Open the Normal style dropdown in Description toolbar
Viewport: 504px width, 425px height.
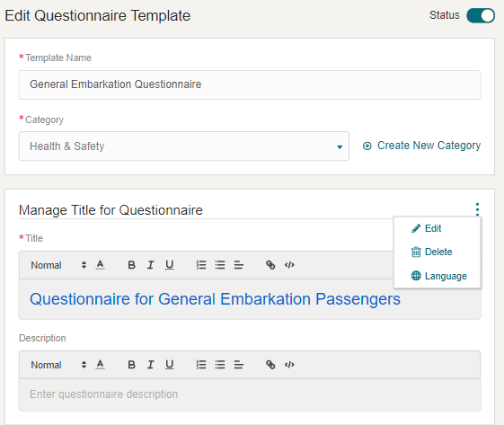[x=58, y=365]
